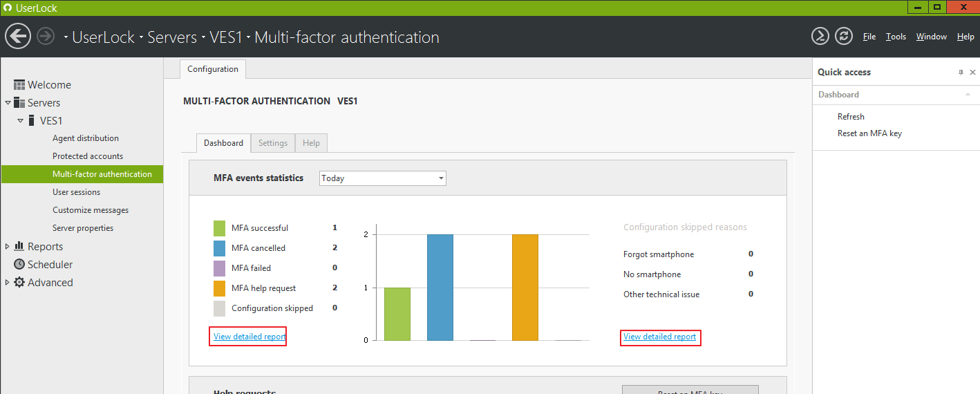980x394 pixels.
Task: Expand the Reports tree node
Action: [x=8, y=246]
